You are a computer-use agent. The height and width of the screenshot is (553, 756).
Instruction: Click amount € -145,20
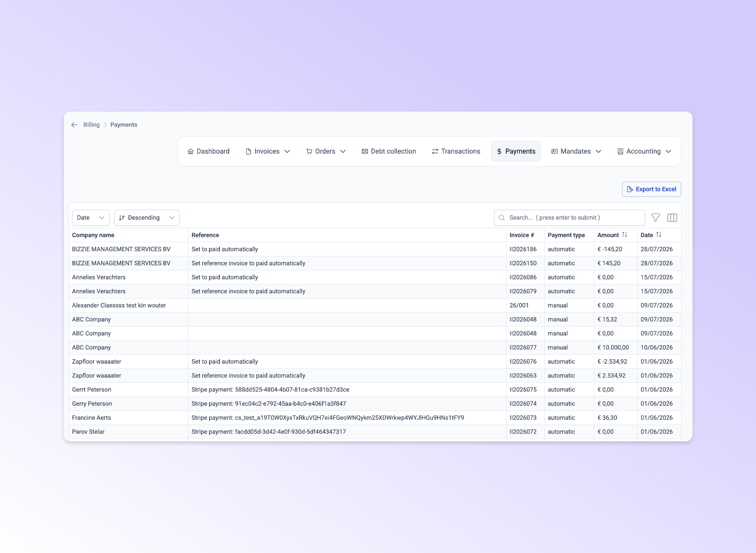click(x=610, y=249)
